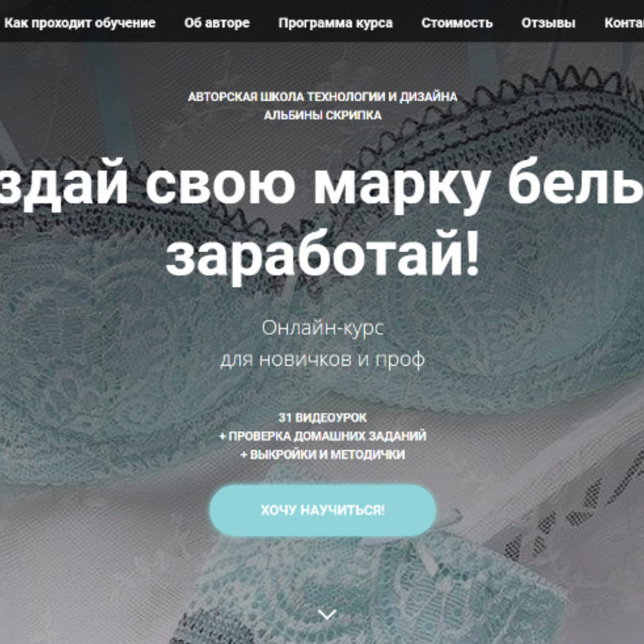Image resolution: width=644 pixels, height=644 pixels.
Task: Click the «ХОЧУ НАУЧИТЬСЯ!» button
Action: pos(323,510)
